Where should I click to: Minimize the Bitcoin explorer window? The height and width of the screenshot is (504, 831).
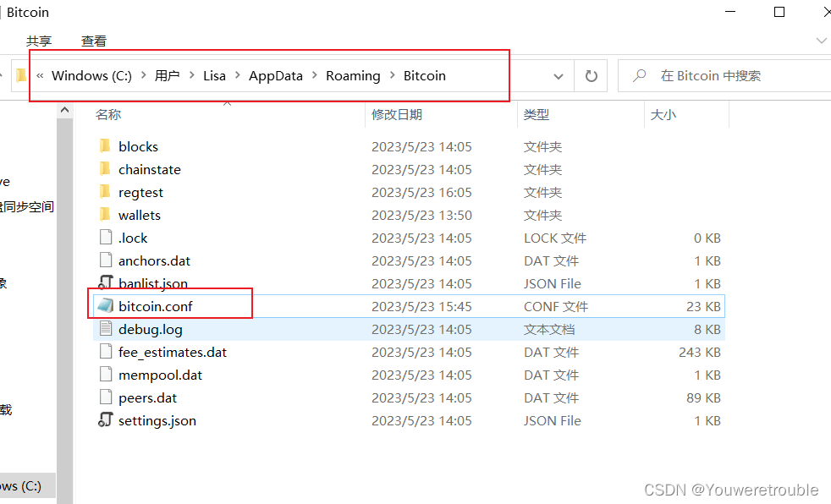click(730, 12)
